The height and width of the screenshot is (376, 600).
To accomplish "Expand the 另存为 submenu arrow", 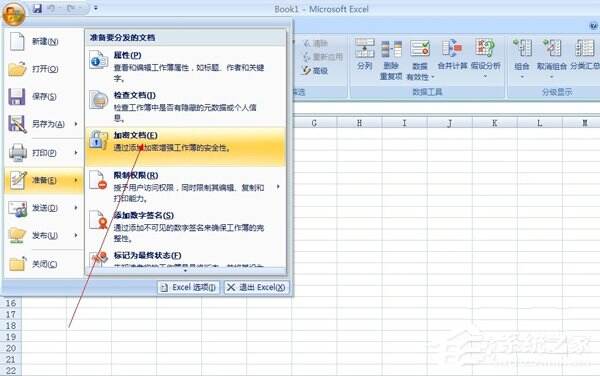I will pyautogui.click(x=76, y=124).
